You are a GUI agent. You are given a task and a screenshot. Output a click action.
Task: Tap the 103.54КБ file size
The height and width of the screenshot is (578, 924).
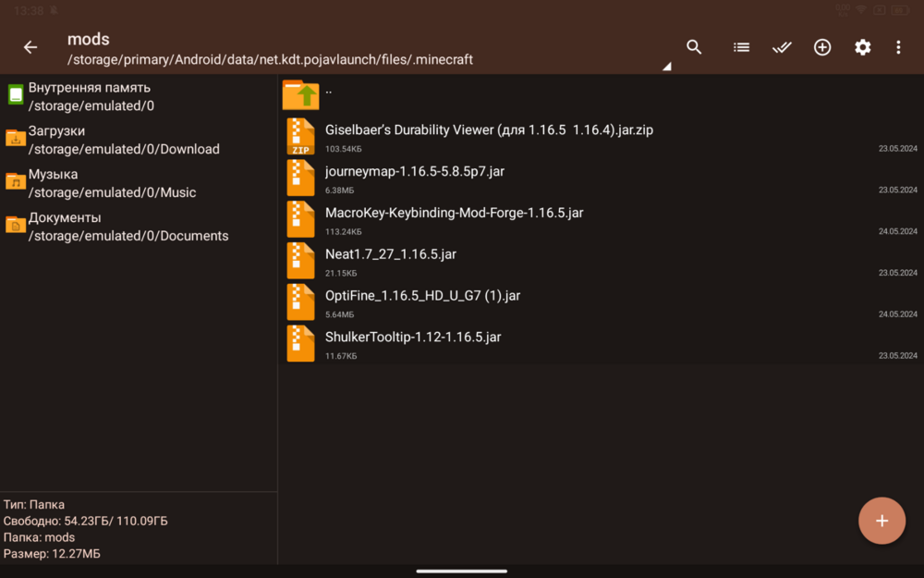point(344,149)
